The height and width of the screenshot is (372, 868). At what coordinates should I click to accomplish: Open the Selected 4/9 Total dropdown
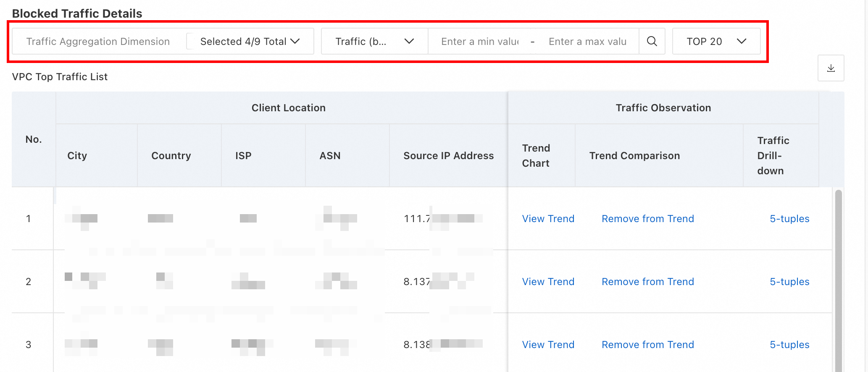[250, 41]
